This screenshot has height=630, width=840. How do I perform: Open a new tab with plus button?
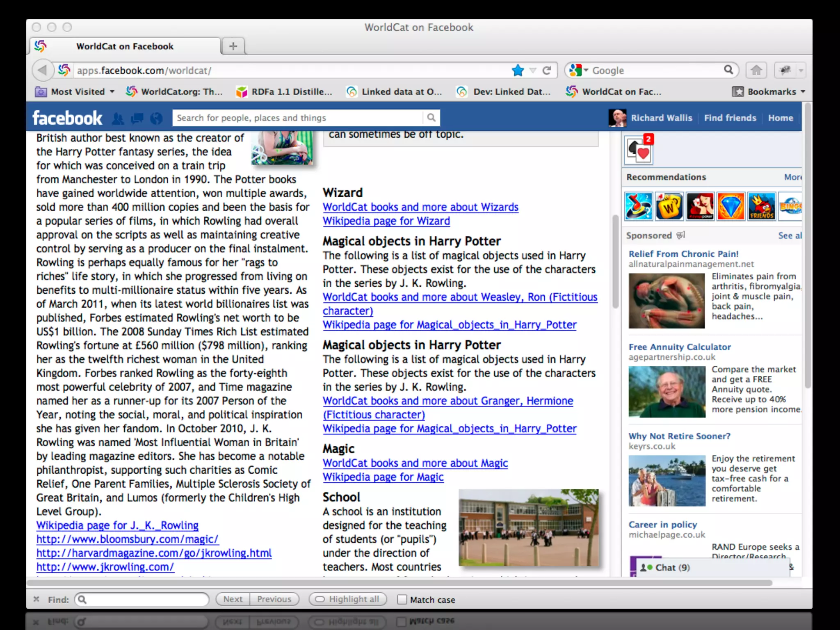233,46
